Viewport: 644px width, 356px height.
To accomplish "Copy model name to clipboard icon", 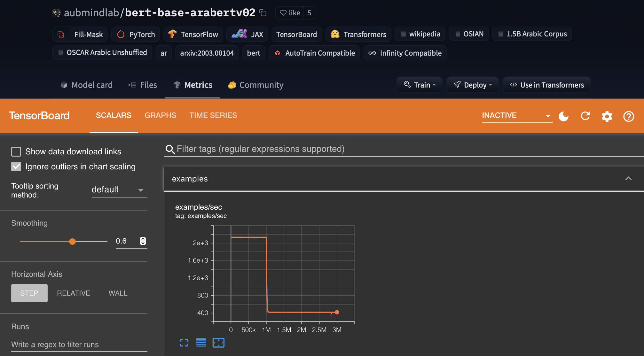I will pyautogui.click(x=263, y=13).
